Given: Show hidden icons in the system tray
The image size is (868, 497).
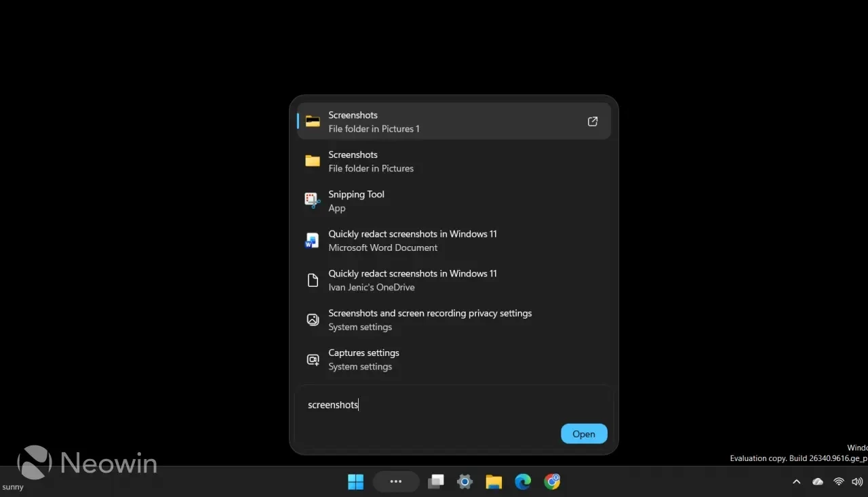Looking at the screenshot, I should [797, 482].
